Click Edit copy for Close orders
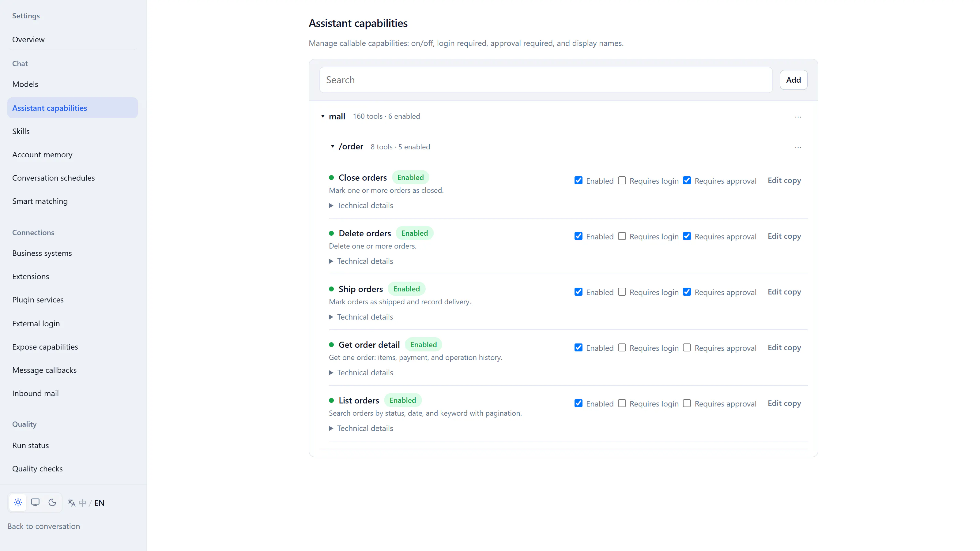The image size is (980, 551). tap(784, 181)
